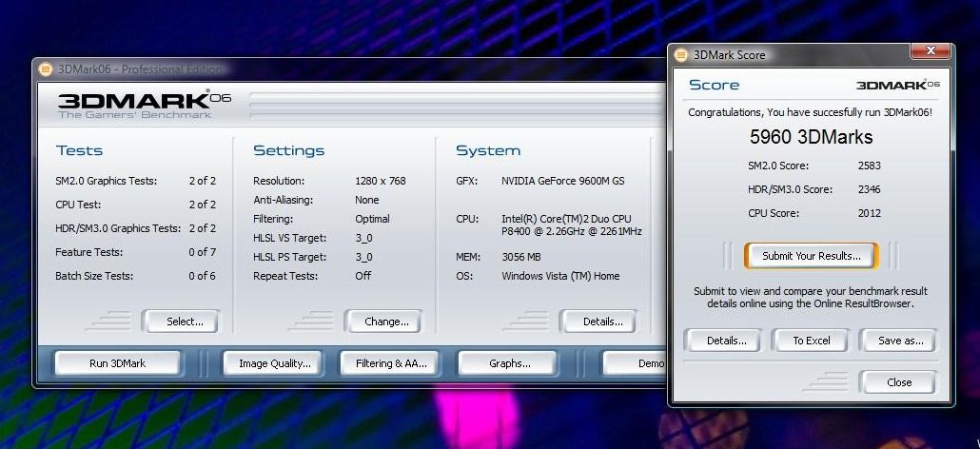Click Windows Vista (TM) Home text
The height and width of the screenshot is (449, 980).
(560, 276)
